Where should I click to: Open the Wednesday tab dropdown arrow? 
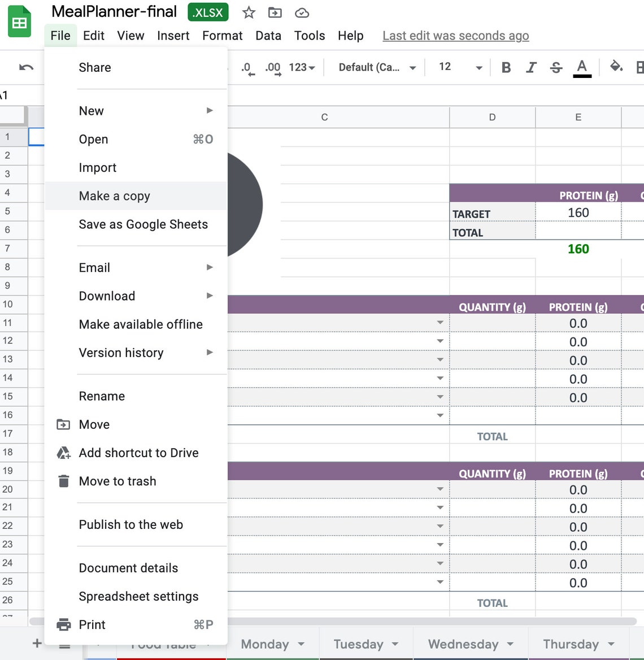pyautogui.click(x=510, y=644)
